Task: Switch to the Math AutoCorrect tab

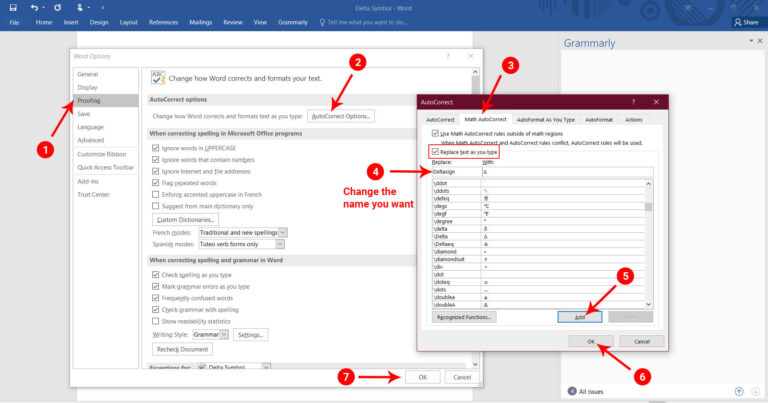Action: [485, 119]
